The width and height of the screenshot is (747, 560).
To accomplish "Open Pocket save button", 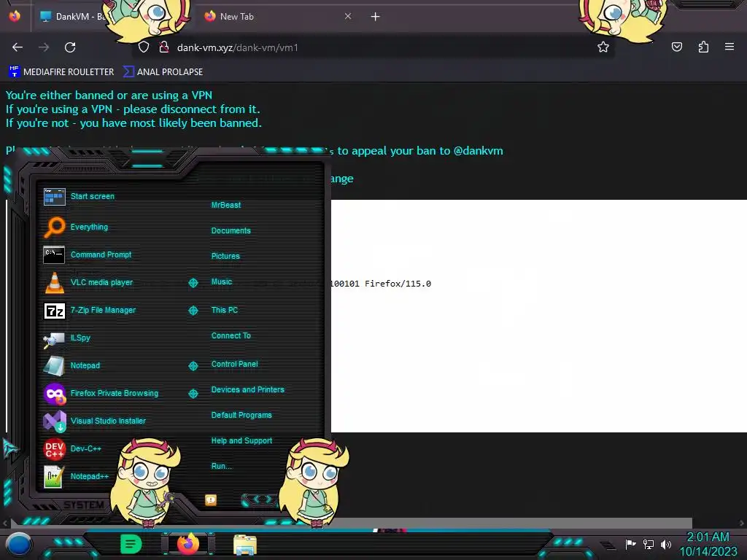I will click(676, 47).
